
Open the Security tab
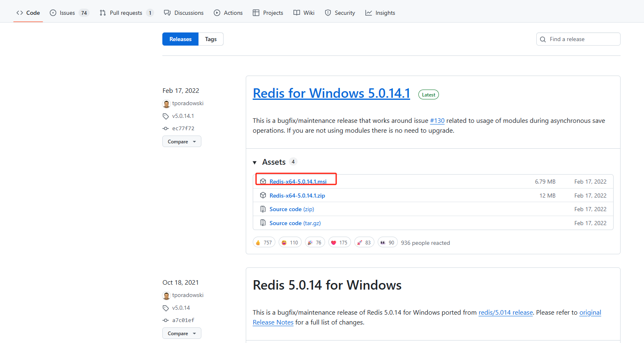(x=340, y=13)
